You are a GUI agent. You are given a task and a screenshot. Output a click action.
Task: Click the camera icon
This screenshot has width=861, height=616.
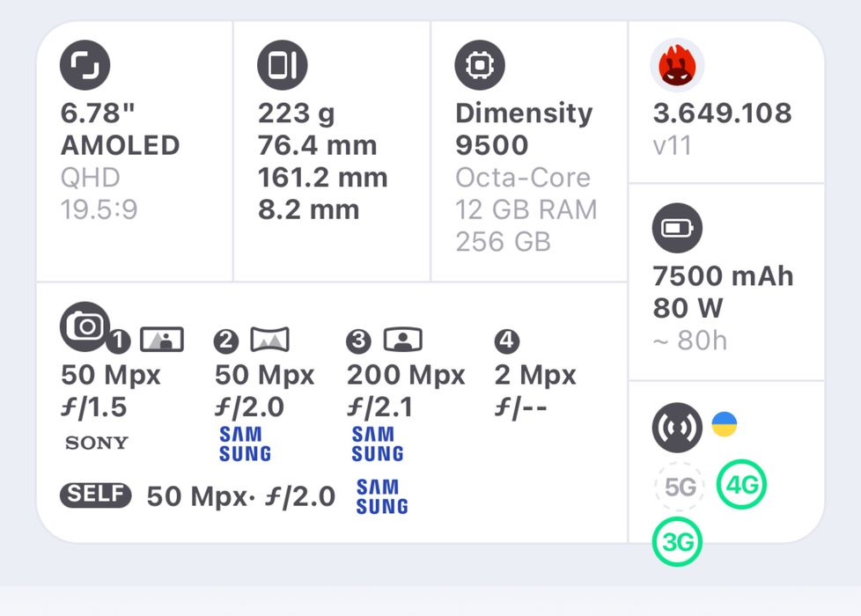[85, 327]
